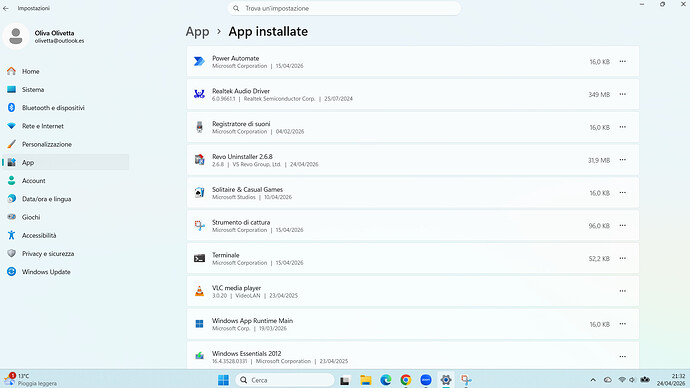The height and width of the screenshot is (388, 690).
Task: Open Privacy e sicurezza section
Action: point(66,254)
